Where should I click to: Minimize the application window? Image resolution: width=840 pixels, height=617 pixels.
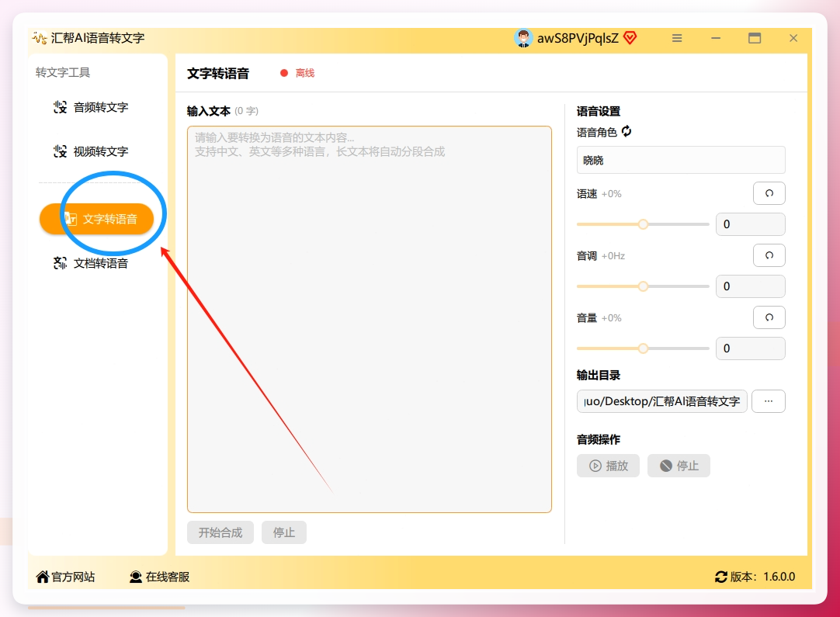716,38
